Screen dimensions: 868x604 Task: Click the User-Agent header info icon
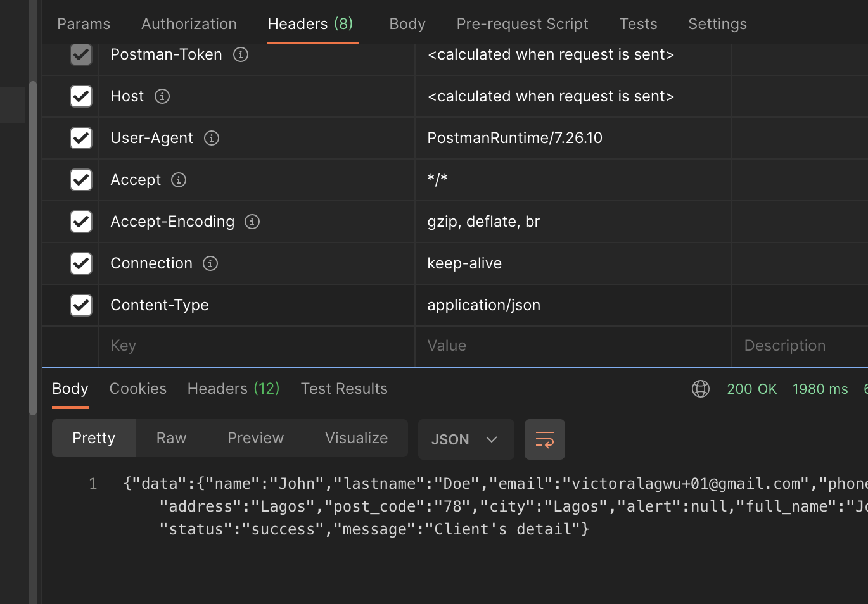pyautogui.click(x=212, y=138)
